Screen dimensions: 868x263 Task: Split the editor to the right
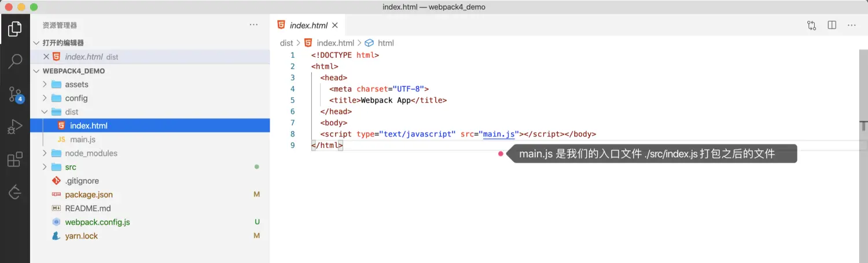[832, 25]
